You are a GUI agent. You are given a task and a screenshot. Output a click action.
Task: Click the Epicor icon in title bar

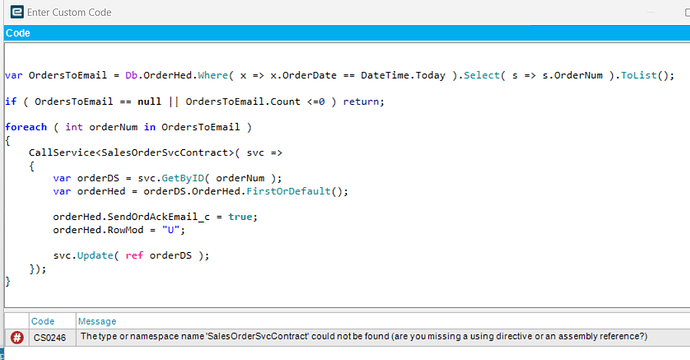pos(17,12)
